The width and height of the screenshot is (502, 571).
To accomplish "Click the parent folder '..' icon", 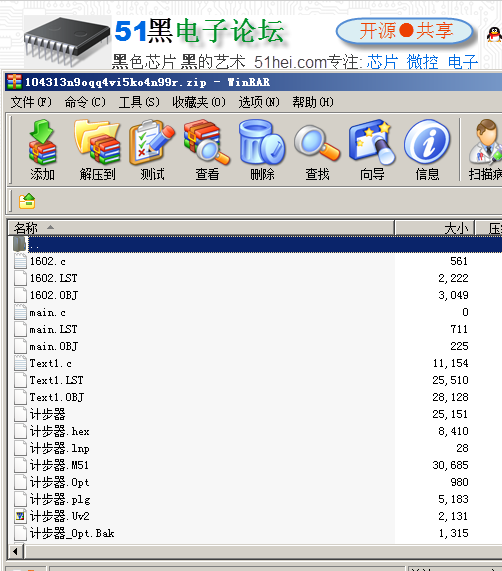I will pos(20,244).
